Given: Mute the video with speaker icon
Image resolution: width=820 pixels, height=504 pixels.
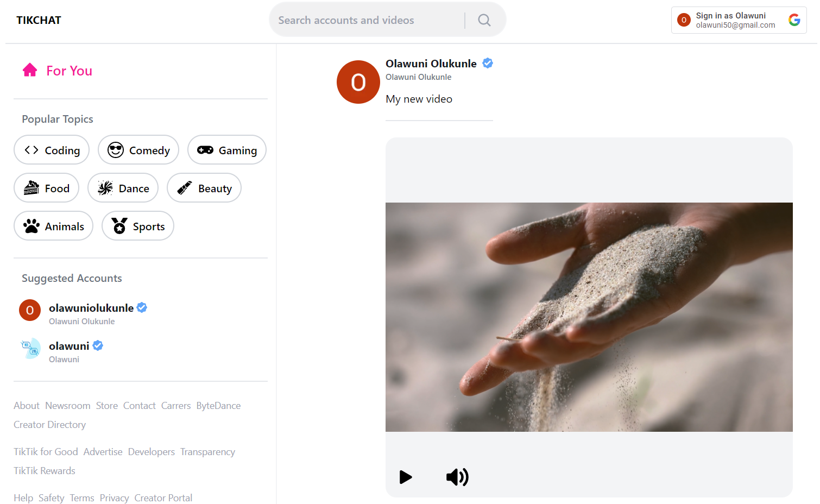Looking at the screenshot, I should point(457,477).
